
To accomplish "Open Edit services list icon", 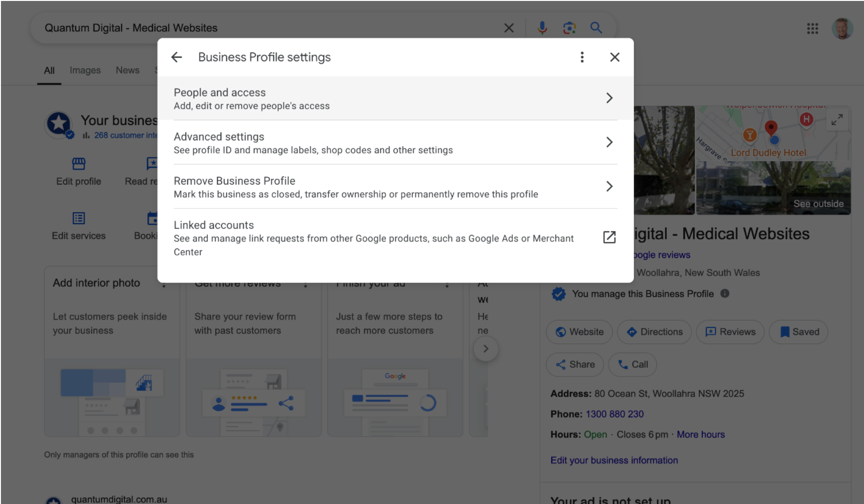I will [x=78, y=219].
